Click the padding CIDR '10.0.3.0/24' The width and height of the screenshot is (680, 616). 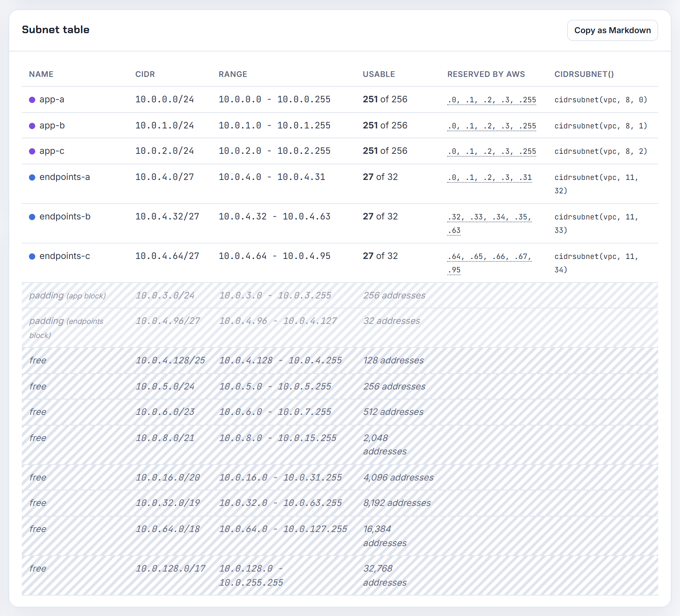(165, 296)
